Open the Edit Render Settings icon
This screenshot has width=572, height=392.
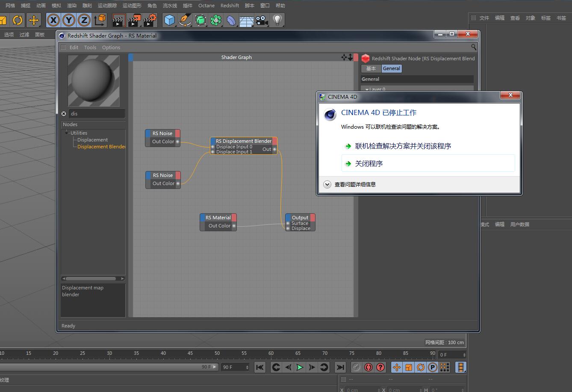coord(150,20)
